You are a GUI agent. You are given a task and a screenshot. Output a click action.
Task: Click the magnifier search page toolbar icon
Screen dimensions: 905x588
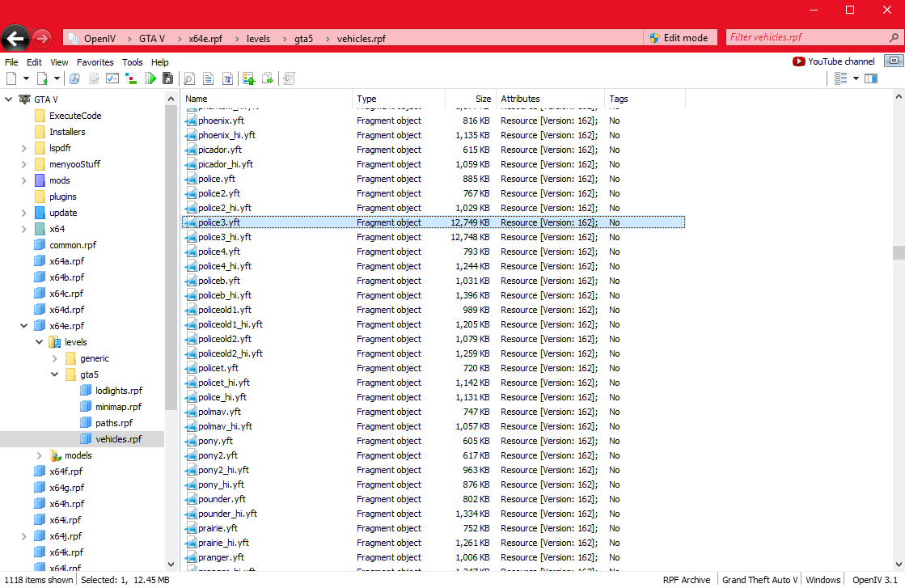tap(189, 78)
